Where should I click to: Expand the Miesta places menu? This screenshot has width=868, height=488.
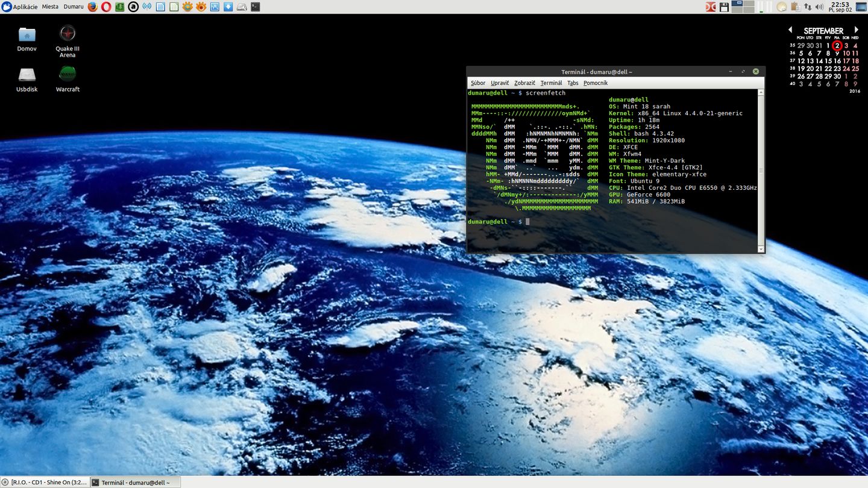tap(50, 7)
